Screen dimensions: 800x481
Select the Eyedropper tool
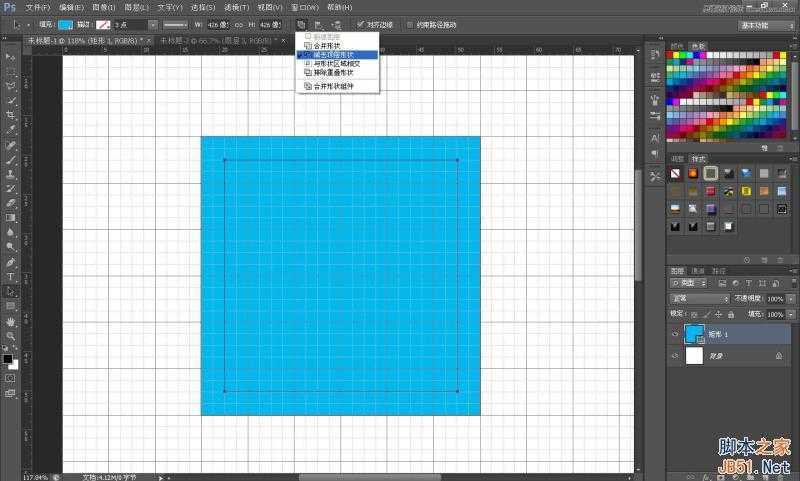pos(10,130)
